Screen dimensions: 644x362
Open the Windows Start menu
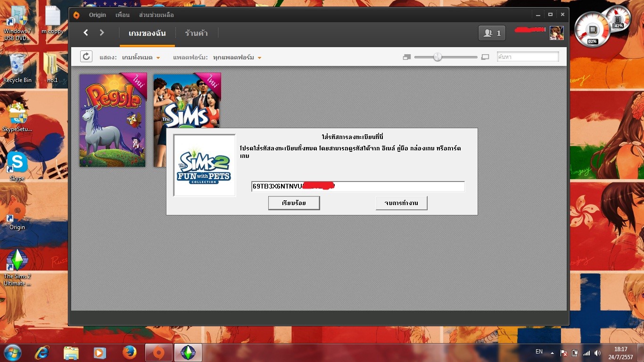[x=13, y=353]
